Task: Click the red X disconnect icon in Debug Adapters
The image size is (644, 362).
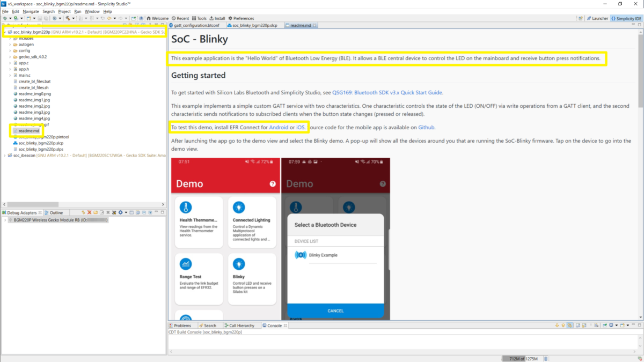Action: point(89,213)
